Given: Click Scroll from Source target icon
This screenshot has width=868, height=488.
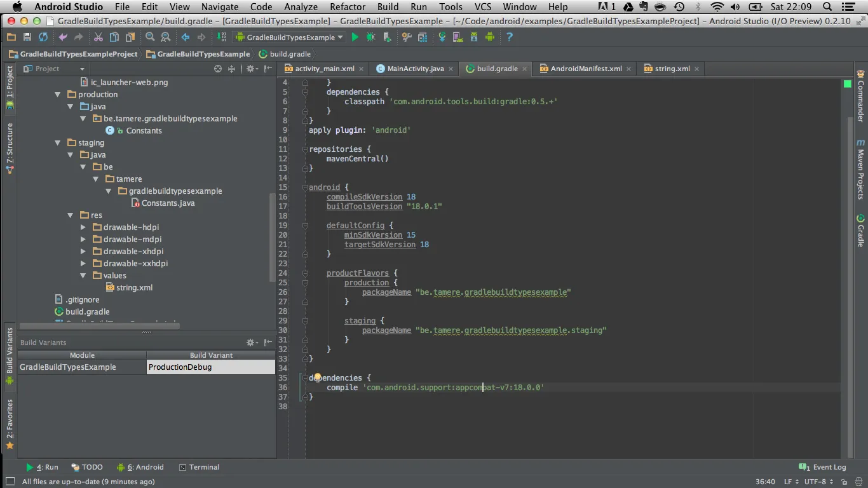Looking at the screenshot, I should 218,69.
